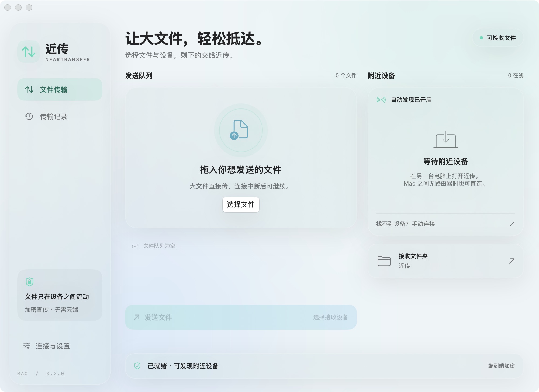
Task: Click the shield lock icon in privacy card
Action: coord(29,282)
